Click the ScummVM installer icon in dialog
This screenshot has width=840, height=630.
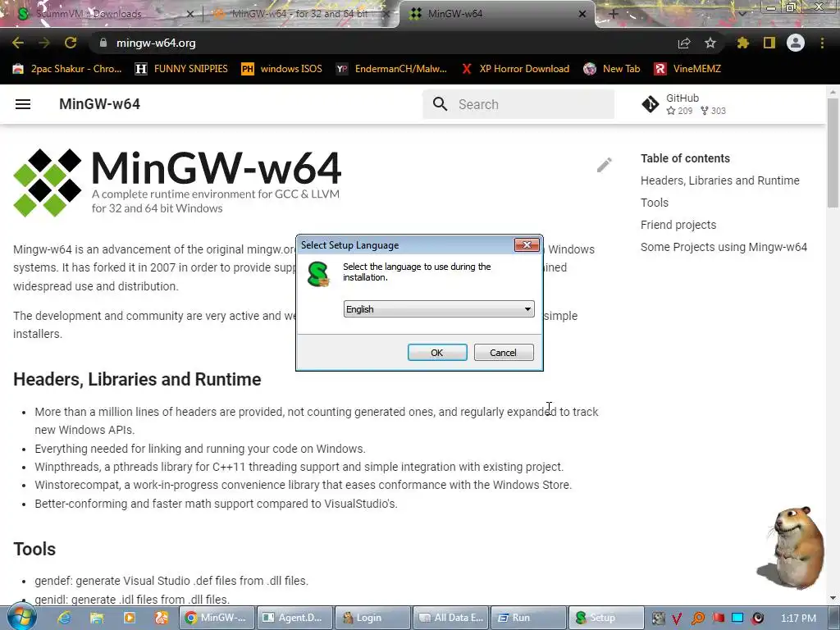coord(318,274)
